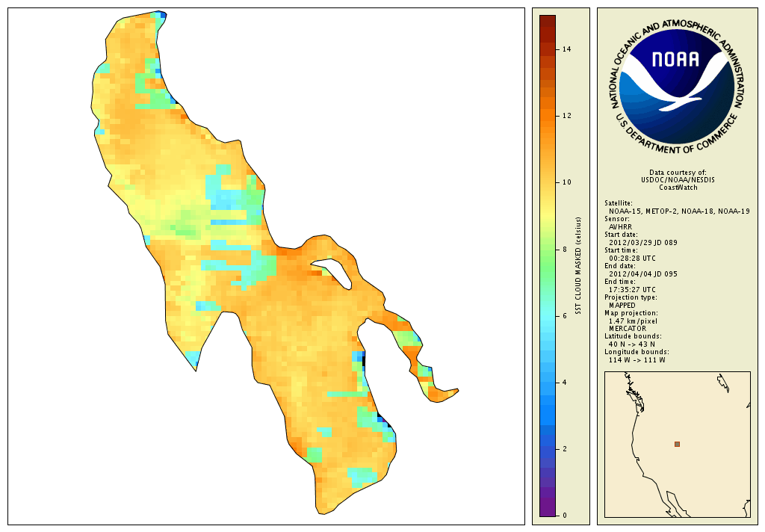Click the 'Satellite:' label
Image resolution: width=765 pixels, height=532 pixels.
point(618,203)
